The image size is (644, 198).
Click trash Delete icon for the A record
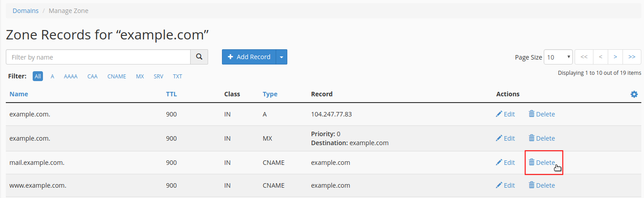532,114
